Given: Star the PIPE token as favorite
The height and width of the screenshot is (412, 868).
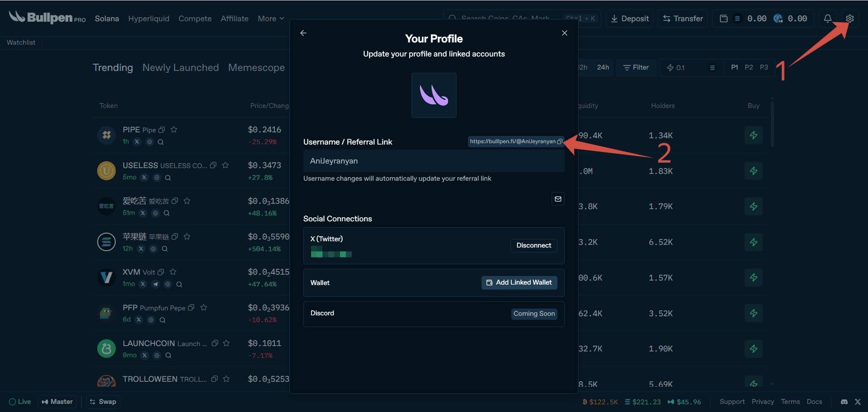Looking at the screenshot, I should coord(174,130).
